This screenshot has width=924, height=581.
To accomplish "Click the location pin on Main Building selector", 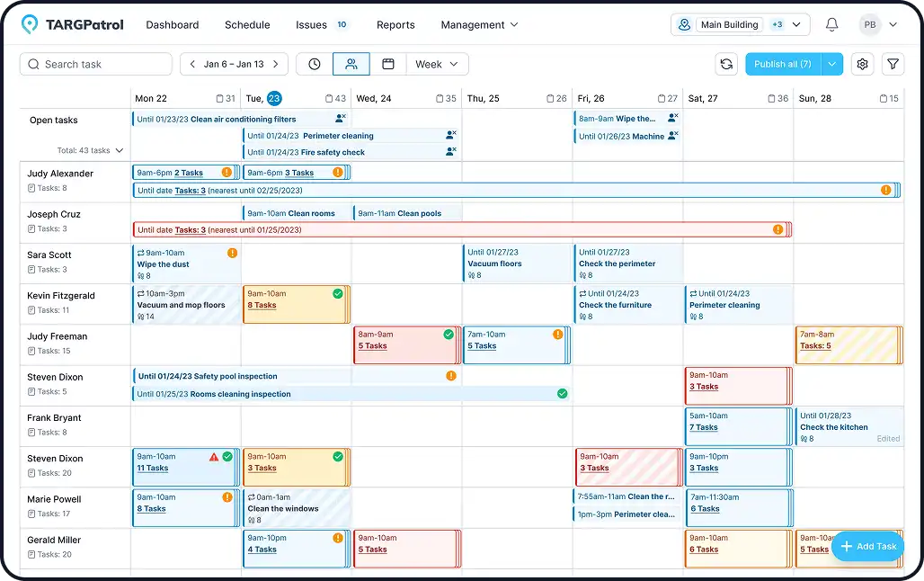I will [x=684, y=24].
